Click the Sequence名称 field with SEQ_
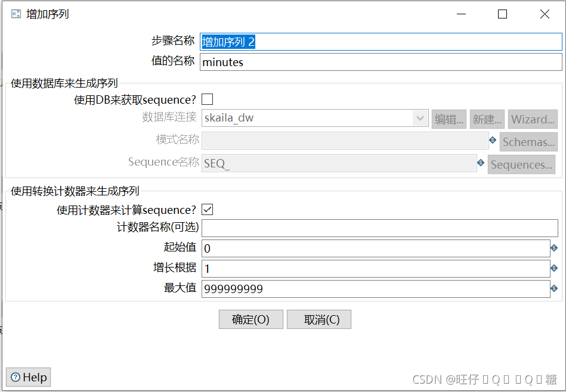 click(x=339, y=163)
